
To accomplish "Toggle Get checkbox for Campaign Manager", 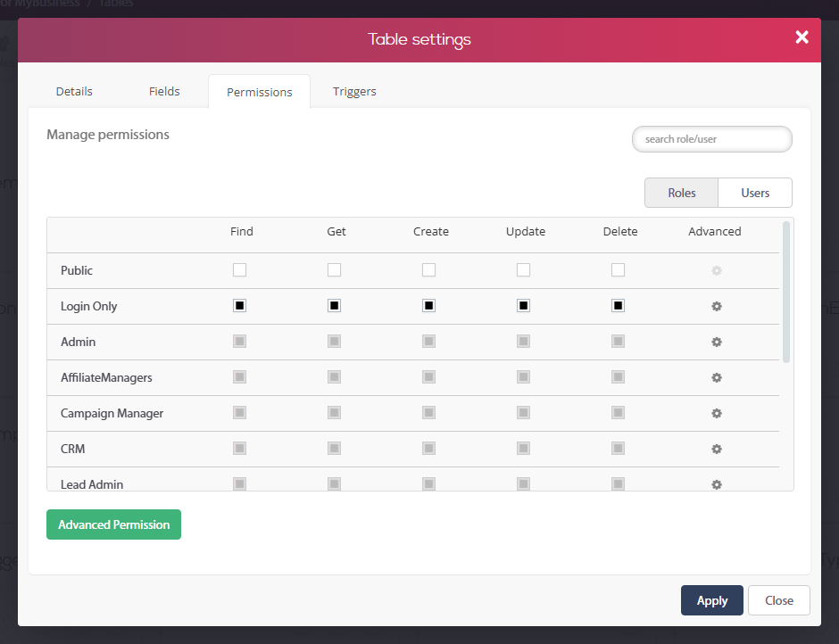I will (335, 413).
